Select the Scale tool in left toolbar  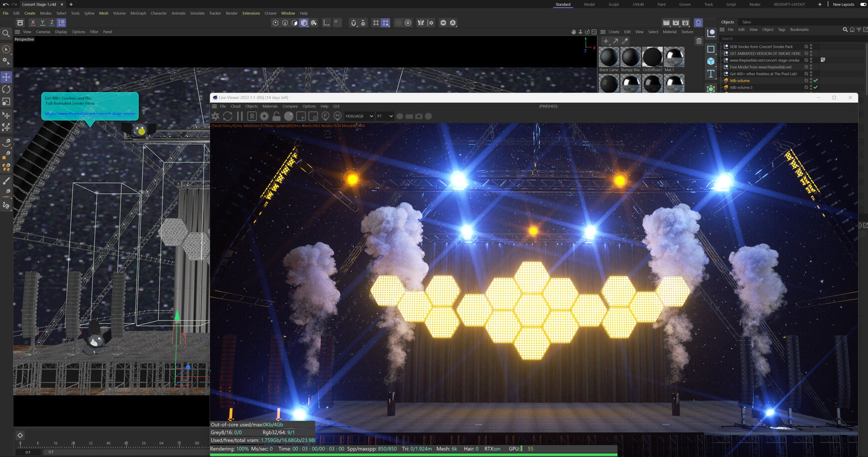point(6,101)
